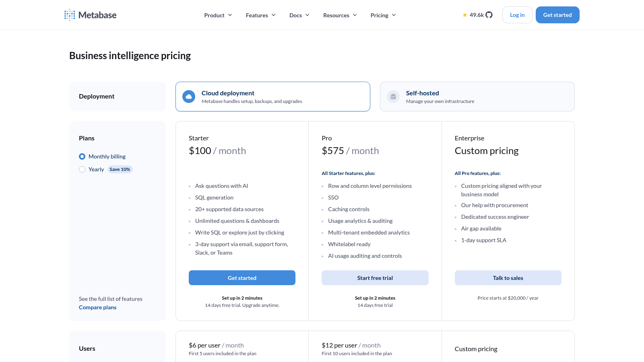Image resolution: width=644 pixels, height=362 pixels.
Task: Click the Metabase logo icon
Action: 70,15
